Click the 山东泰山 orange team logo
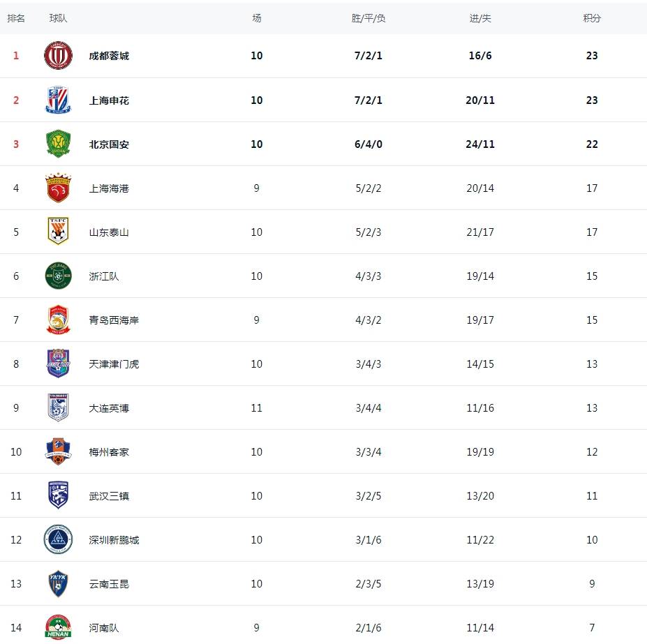This screenshot has height=644, width=647. 58,232
